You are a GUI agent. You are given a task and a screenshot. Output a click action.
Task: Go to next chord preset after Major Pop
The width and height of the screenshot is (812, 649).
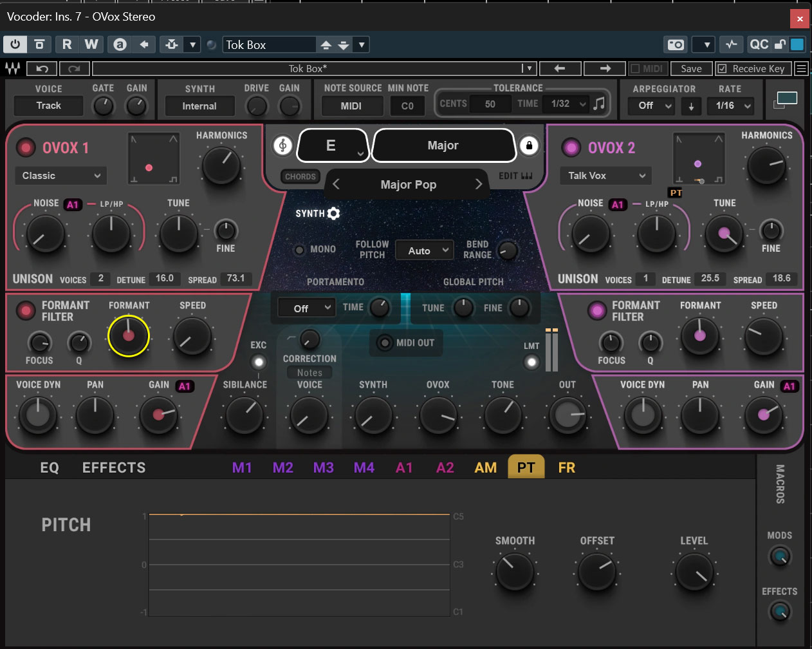[x=478, y=185]
